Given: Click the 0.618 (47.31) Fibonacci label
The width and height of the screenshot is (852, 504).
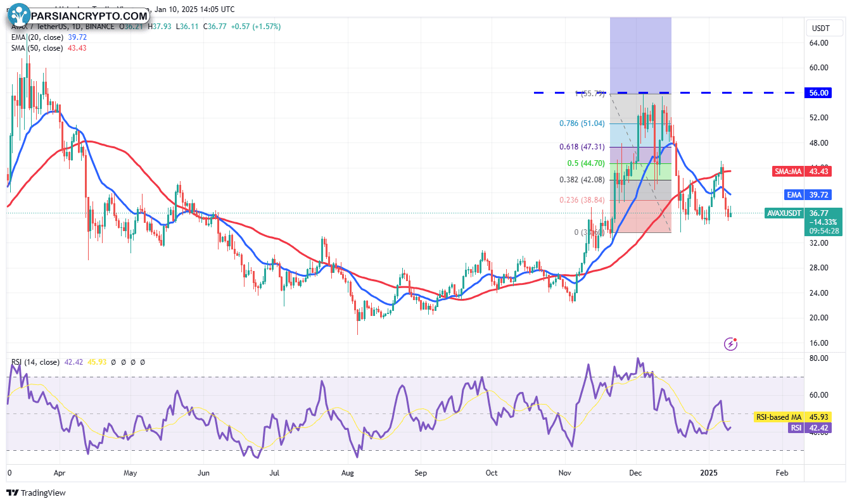Looking at the screenshot, I should click(583, 147).
